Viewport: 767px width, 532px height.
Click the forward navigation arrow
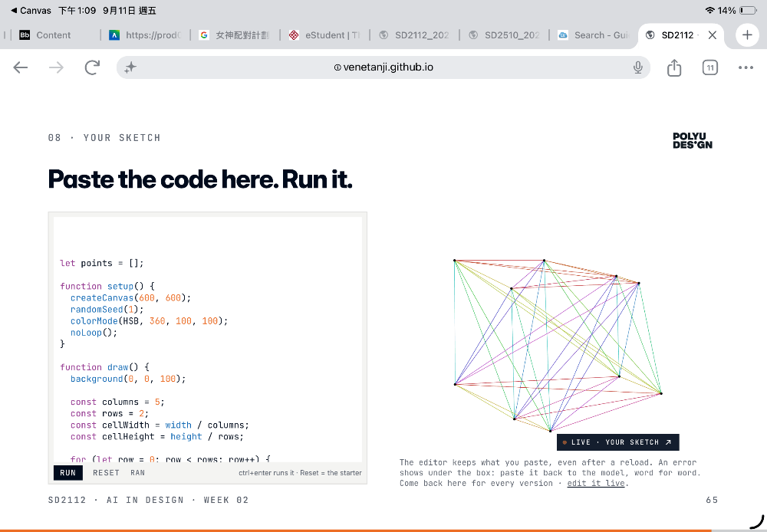coord(56,67)
